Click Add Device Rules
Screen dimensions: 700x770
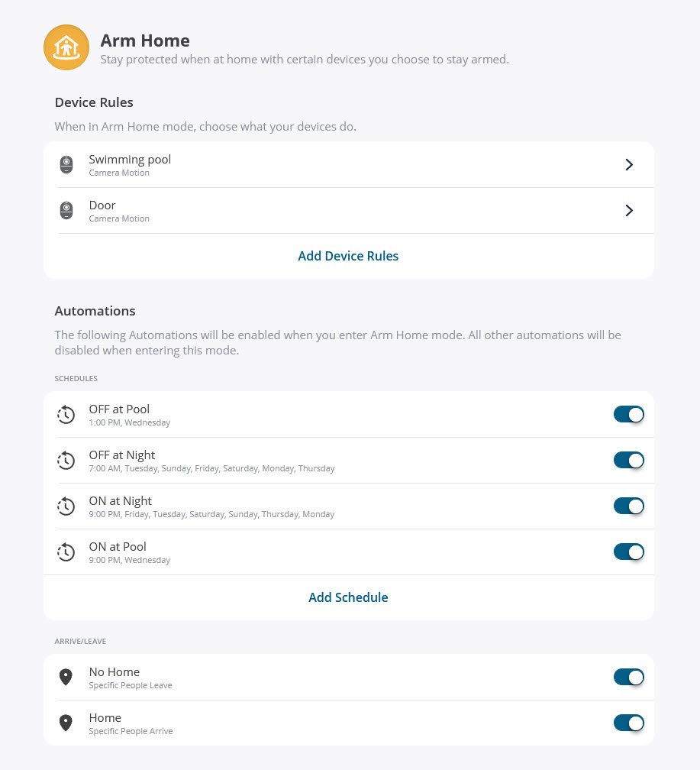(x=348, y=256)
